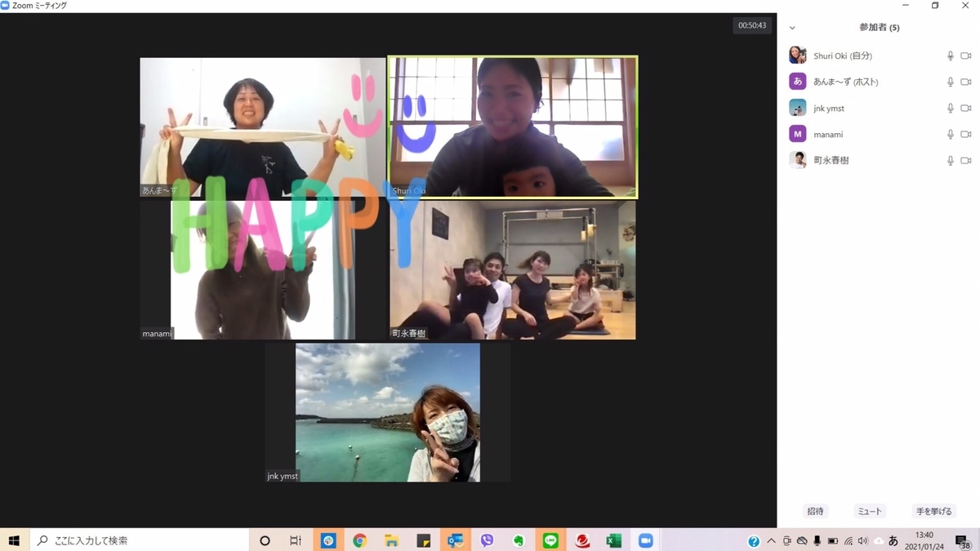The image size is (980, 551).
Task: Click the camera icon beside Shuri Oki
Action: pyautogui.click(x=966, y=56)
